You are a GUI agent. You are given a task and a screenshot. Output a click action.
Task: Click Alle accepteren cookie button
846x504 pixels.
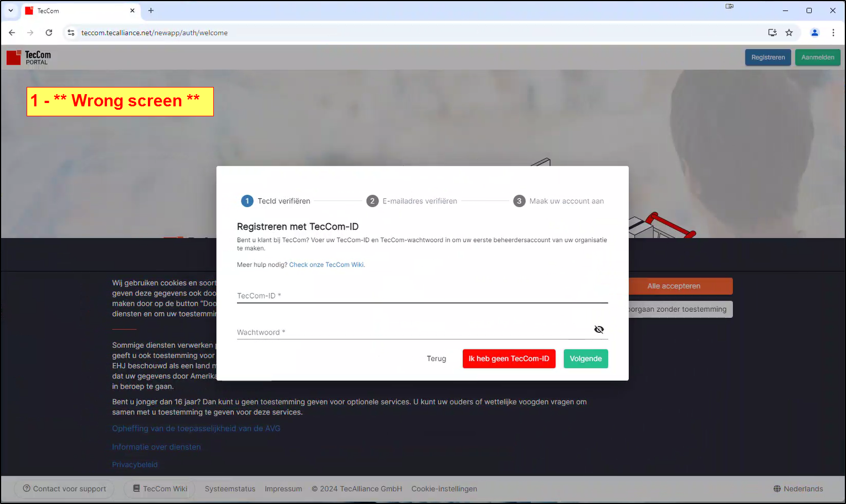(680, 286)
